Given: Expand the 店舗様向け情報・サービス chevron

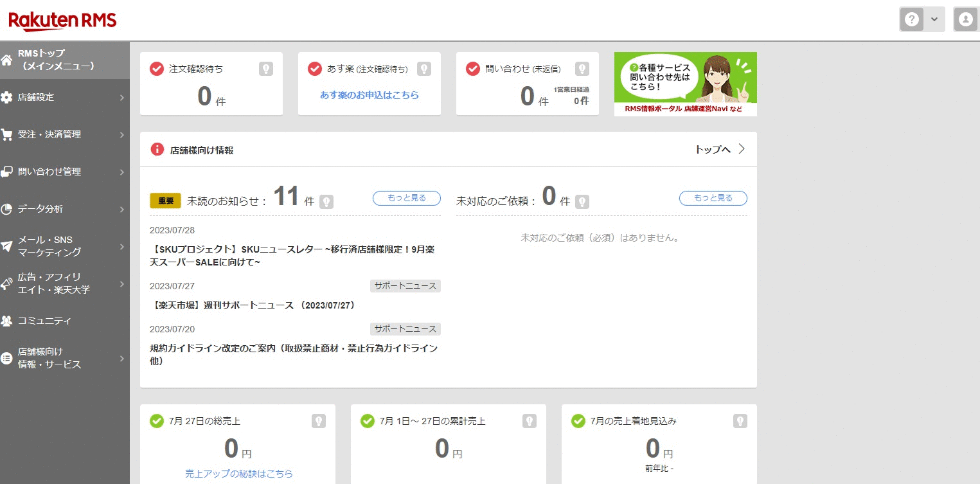Looking at the screenshot, I should click(x=122, y=359).
